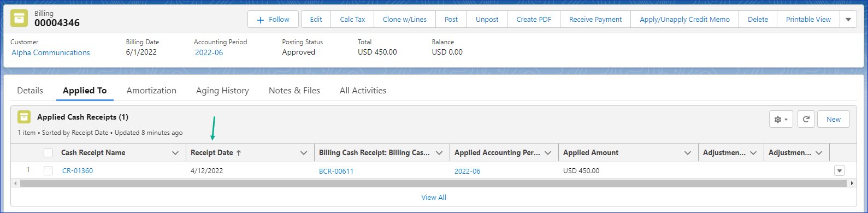Click the scrollbar left arrow
868x213 pixels.
pyautogui.click(x=15, y=184)
